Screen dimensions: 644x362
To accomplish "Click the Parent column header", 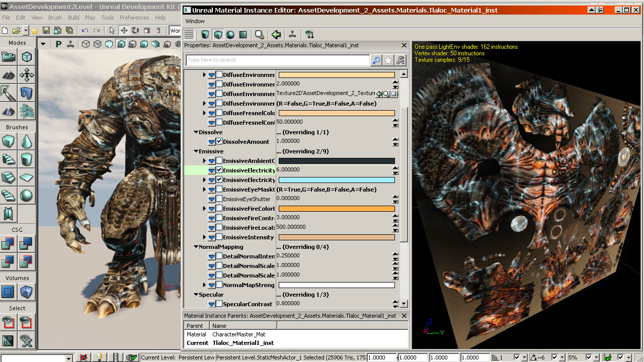I will [196, 326].
